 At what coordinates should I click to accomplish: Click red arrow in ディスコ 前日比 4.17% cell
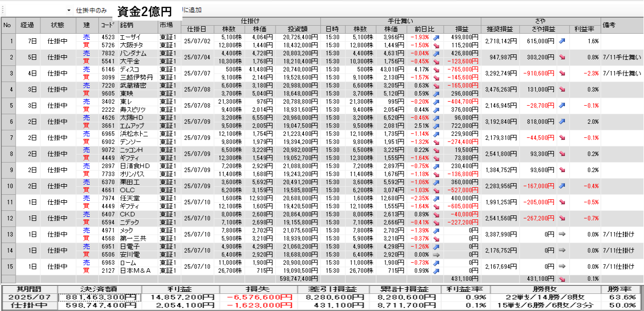coord(436,69)
